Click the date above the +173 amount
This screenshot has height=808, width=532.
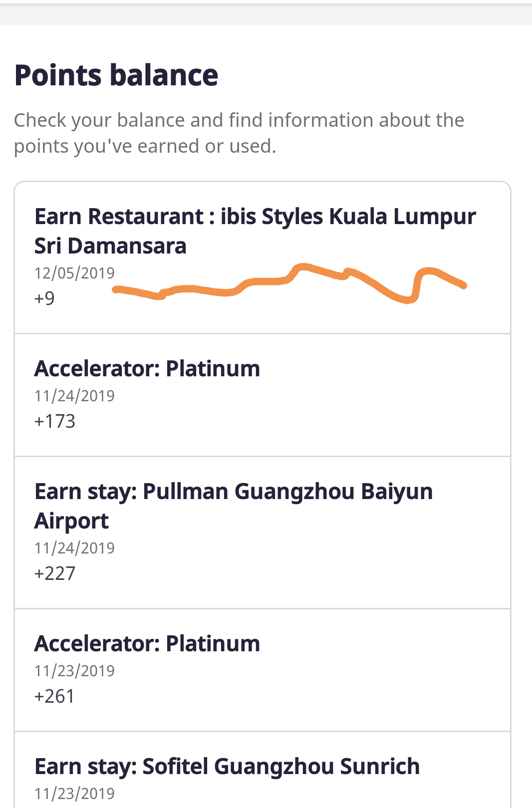coord(74,396)
